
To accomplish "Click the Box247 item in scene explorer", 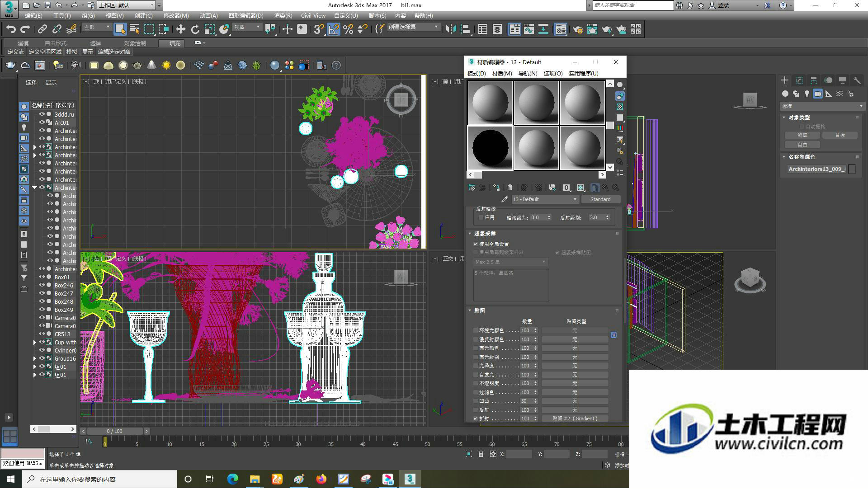I will [64, 294].
